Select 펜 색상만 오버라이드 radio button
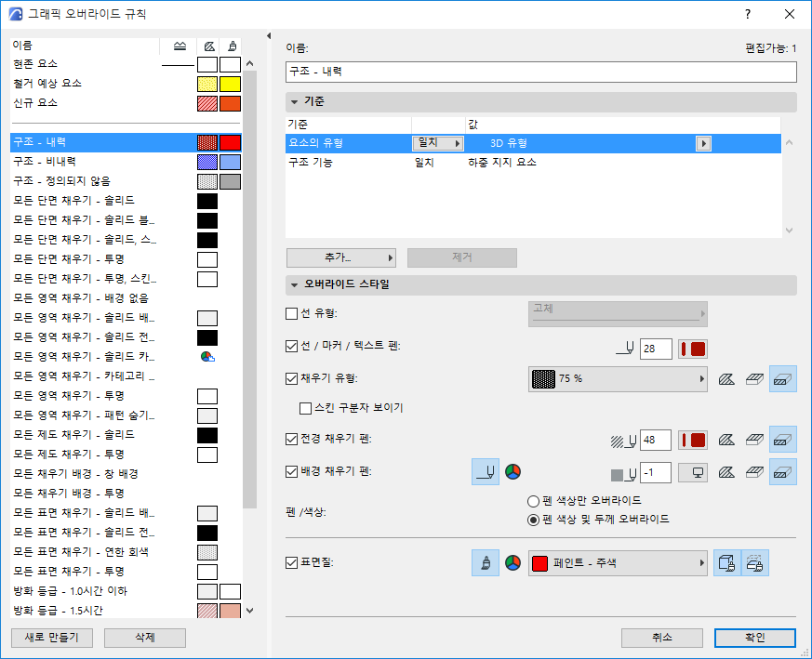Image resolution: width=812 pixels, height=659 pixels. 533,501
